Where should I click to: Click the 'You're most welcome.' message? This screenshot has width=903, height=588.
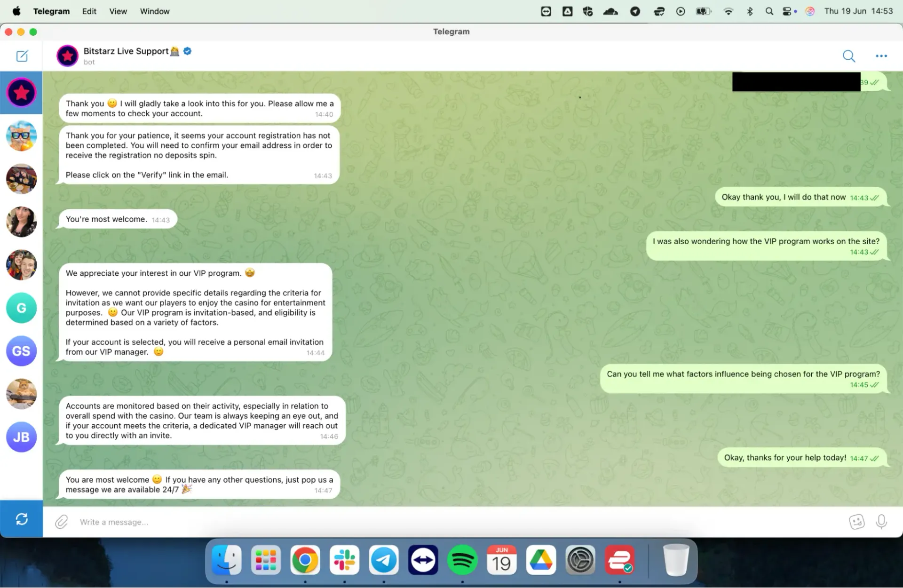click(x=118, y=219)
